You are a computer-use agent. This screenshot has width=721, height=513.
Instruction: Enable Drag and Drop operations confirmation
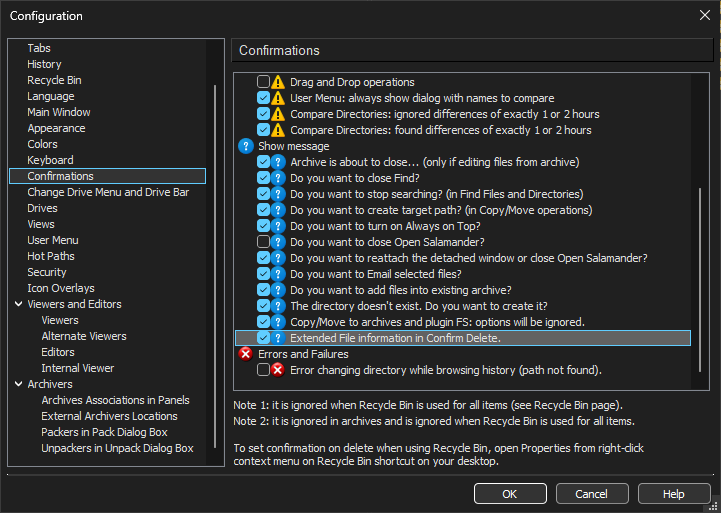[x=263, y=82]
